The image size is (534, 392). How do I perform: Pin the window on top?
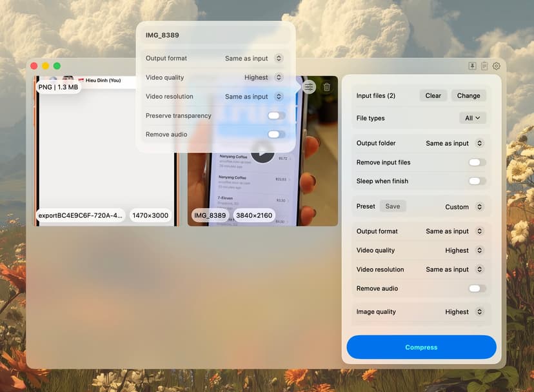tap(472, 66)
